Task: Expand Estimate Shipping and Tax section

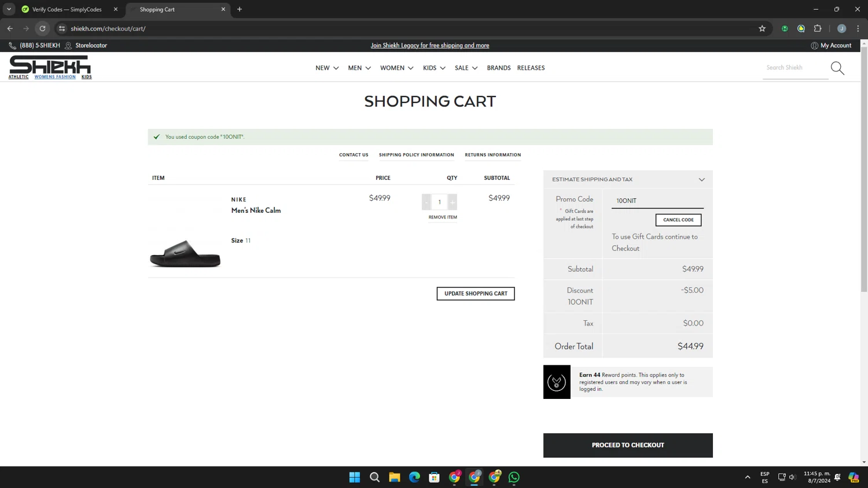Action: [x=628, y=179]
